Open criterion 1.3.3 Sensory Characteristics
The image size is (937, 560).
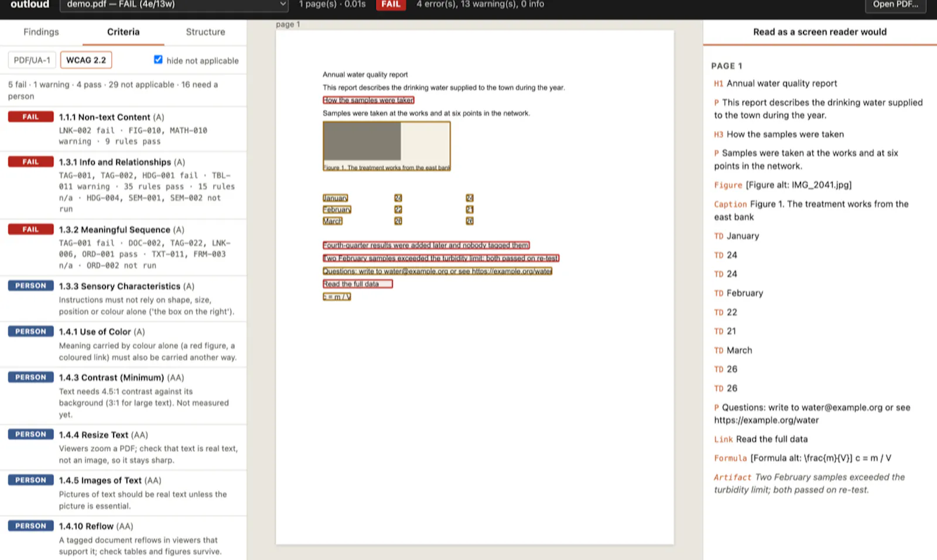pos(123,298)
